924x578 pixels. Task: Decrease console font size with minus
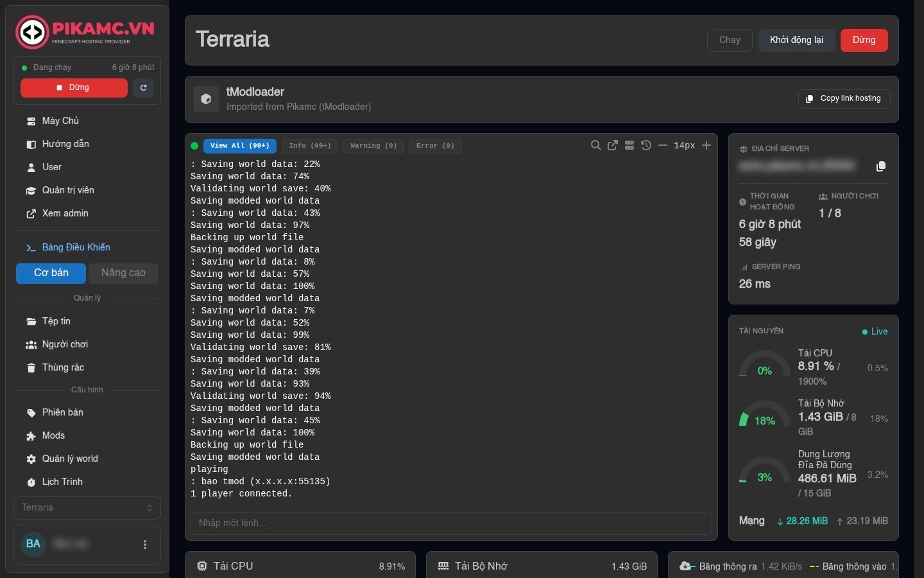pyautogui.click(x=663, y=146)
